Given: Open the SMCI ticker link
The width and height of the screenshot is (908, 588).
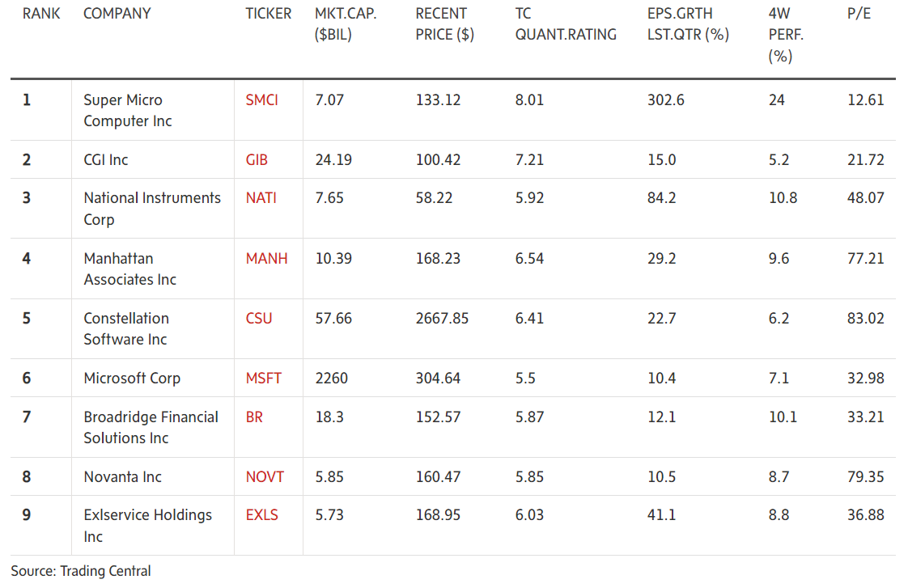Looking at the screenshot, I should coord(261,100).
